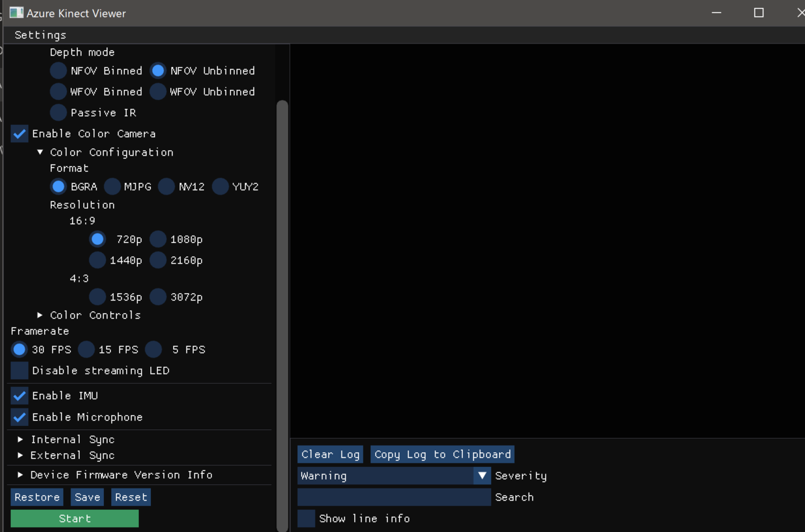Focus the log Search field
This screenshot has width=805, height=532.
click(x=394, y=497)
